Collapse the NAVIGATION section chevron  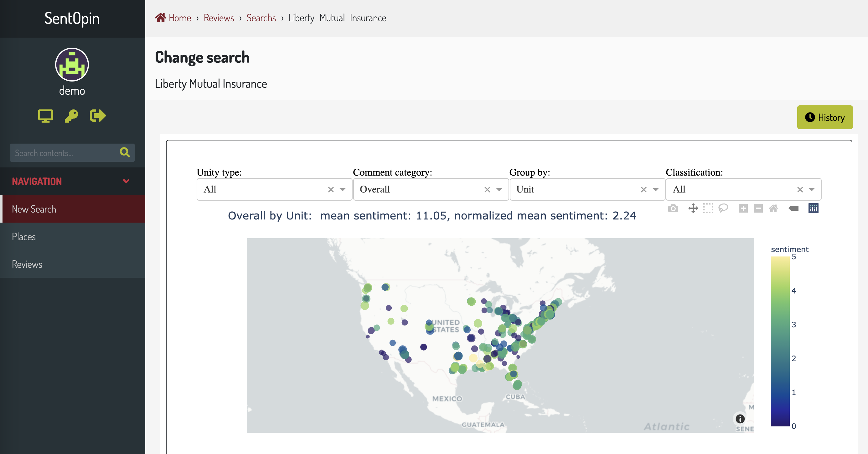[127, 181]
